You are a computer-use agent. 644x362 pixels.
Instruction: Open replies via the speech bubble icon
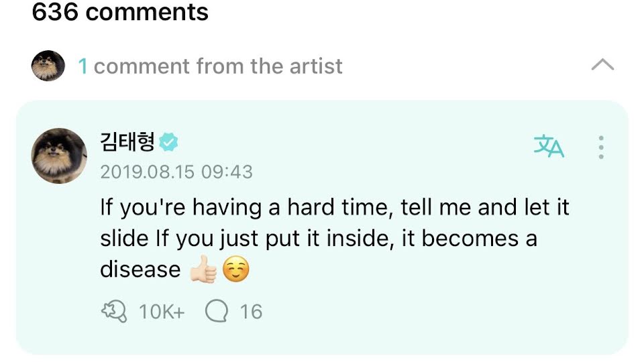pos(217,311)
